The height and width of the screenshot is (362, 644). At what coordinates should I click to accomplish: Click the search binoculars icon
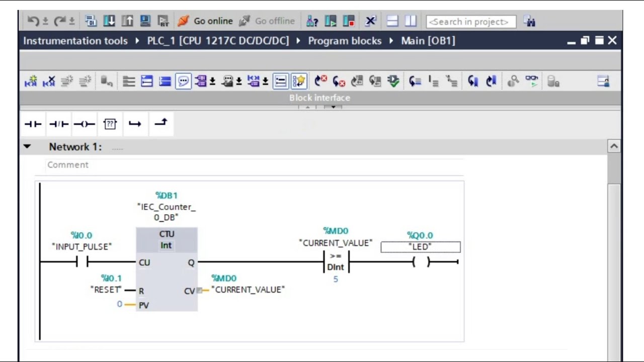[x=529, y=21]
